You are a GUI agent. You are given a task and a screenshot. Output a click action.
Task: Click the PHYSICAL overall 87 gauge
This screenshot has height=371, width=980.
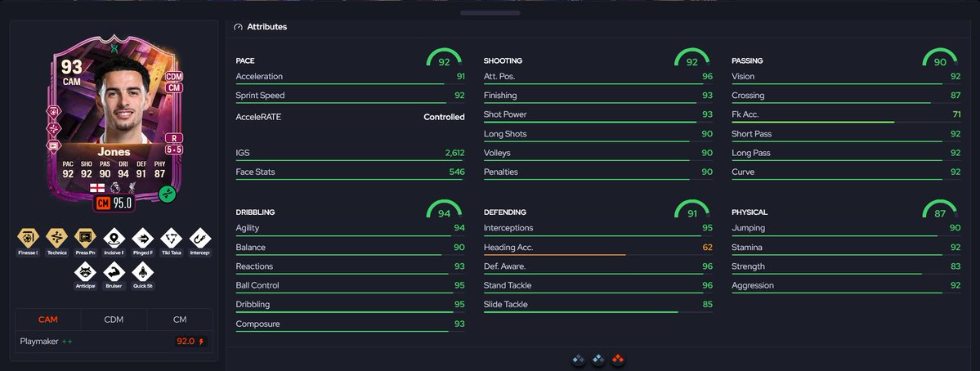(x=940, y=209)
